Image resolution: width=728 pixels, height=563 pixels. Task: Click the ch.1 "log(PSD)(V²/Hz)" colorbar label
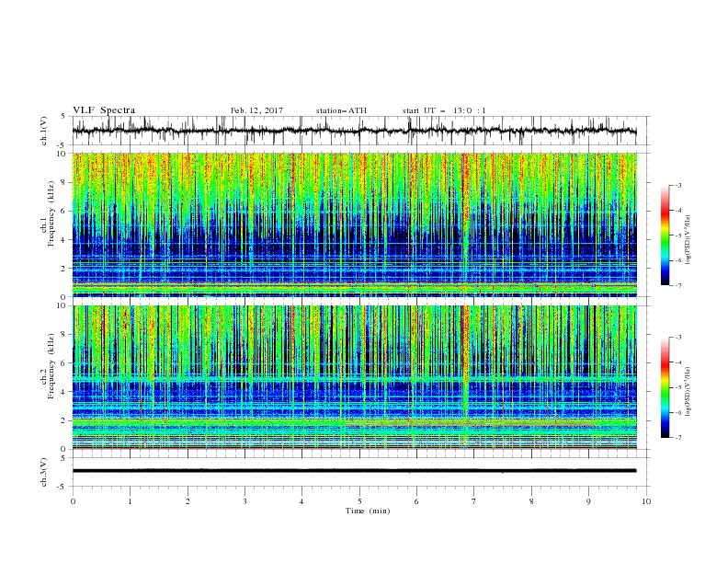(x=688, y=240)
